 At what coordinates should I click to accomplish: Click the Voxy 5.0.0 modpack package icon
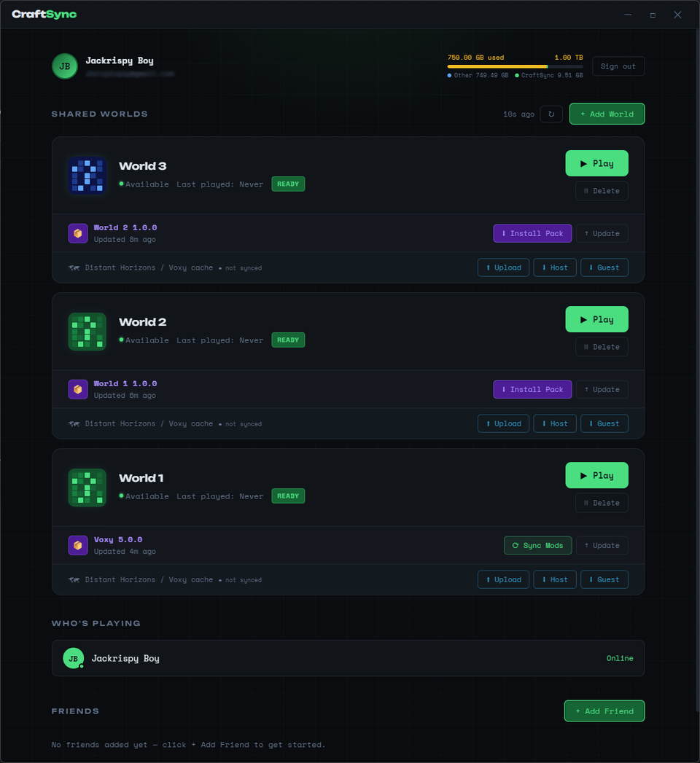[x=78, y=545]
